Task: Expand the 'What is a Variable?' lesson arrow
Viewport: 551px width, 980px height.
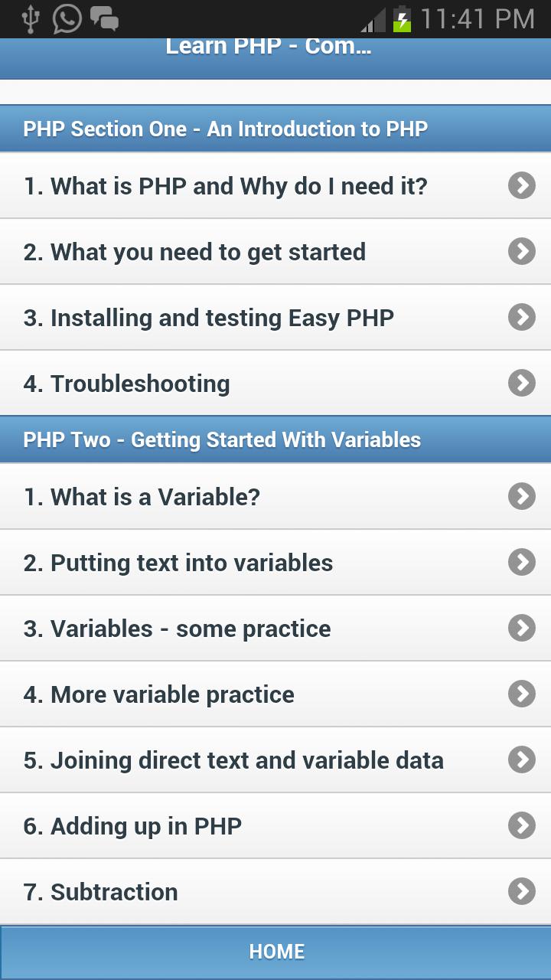Action: 521,496
